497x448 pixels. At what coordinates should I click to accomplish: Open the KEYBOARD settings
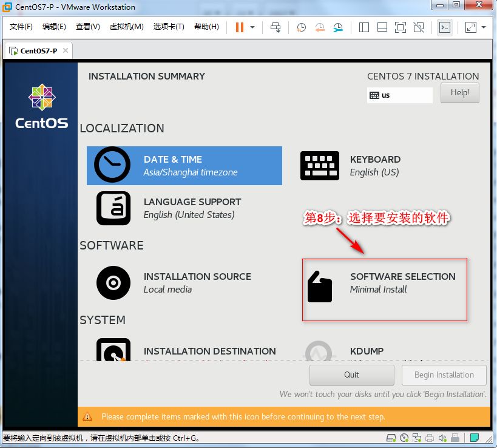(364, 165)
